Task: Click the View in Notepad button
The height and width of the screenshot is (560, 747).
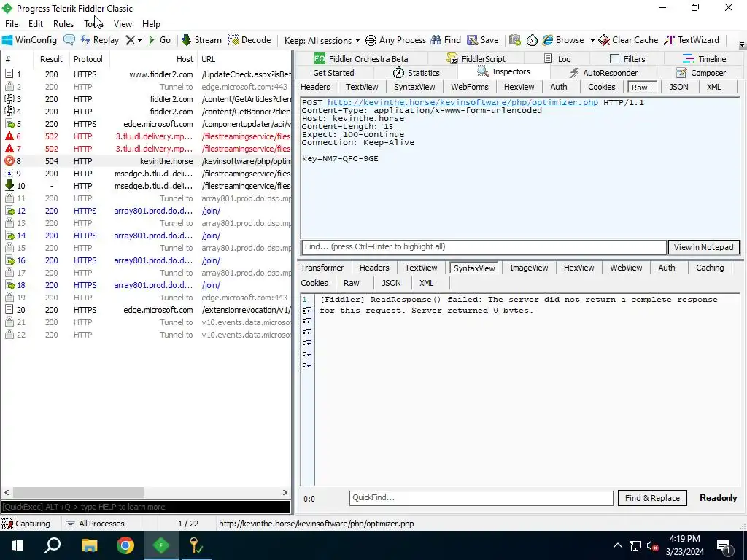Action: pos(704,247)
